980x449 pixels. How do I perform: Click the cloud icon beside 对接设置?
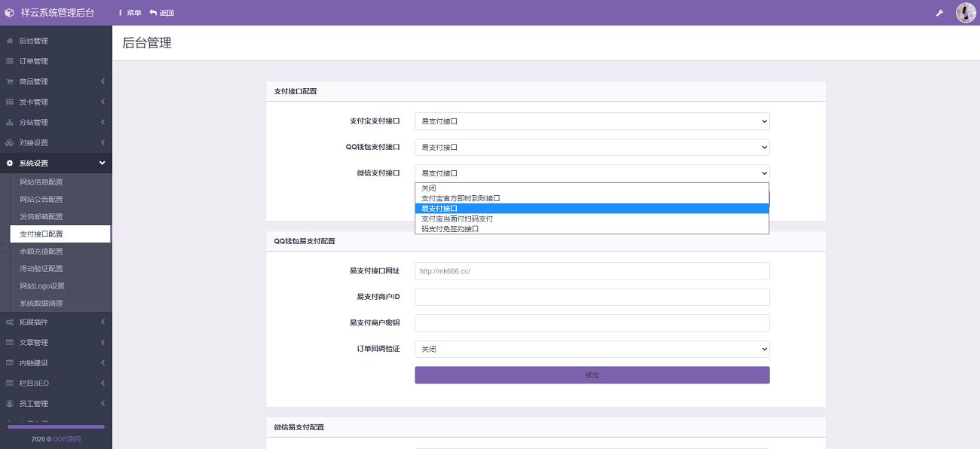click(10, 142)
